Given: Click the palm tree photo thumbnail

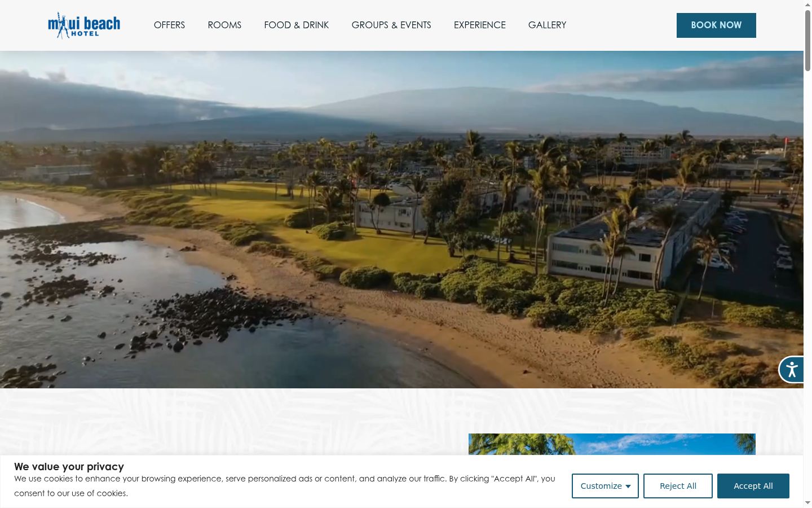Looking at the screenshot, I should (x=612, y=444).
